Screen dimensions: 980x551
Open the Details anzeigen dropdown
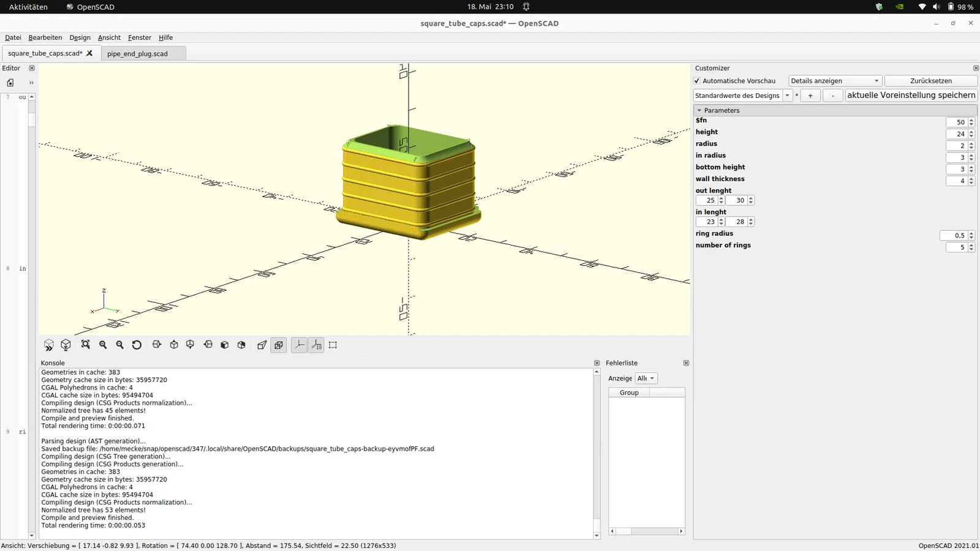coord(835,81)
